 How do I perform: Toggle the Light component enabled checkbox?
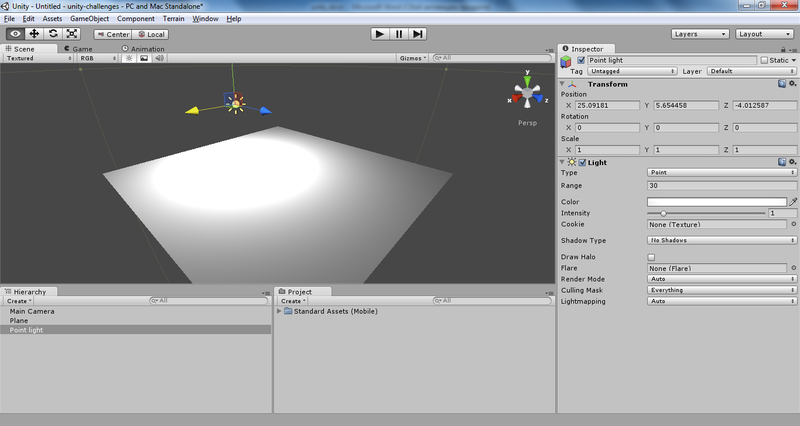tap(582, 162)
